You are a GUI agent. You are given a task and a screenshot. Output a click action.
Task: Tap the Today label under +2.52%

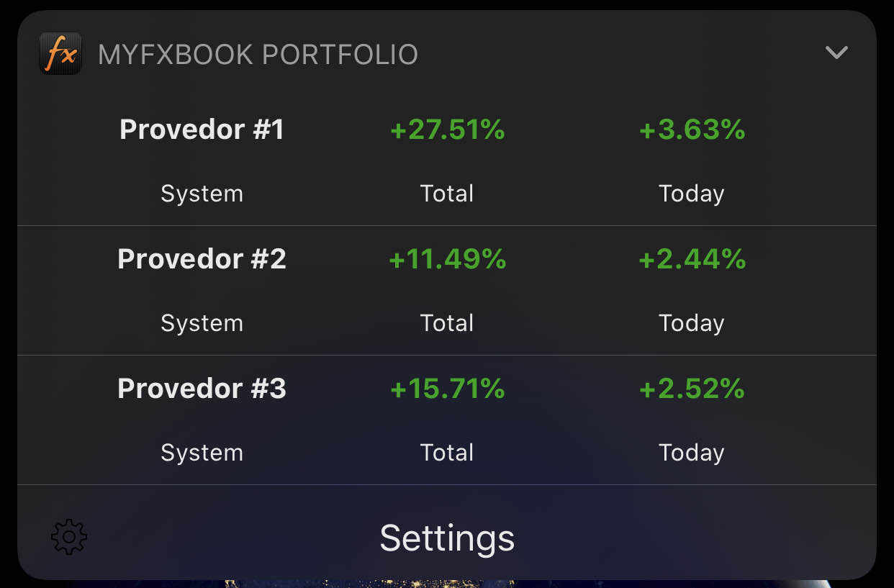692,453
